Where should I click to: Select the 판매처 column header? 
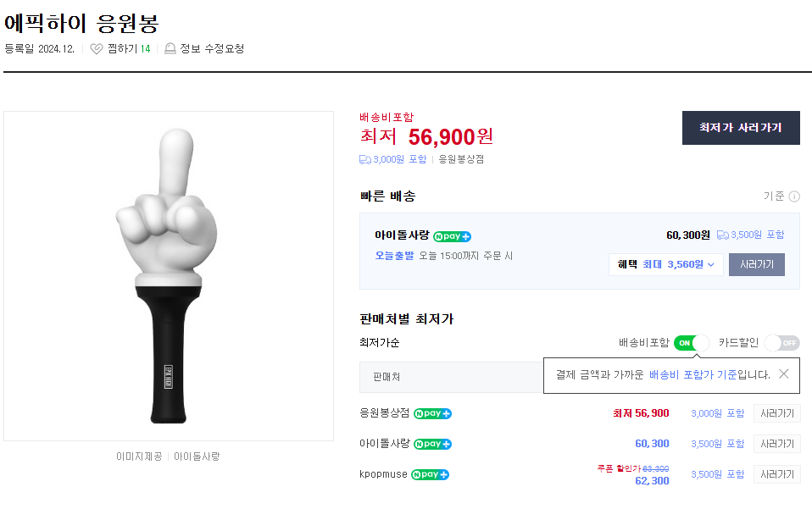(387, 376)
